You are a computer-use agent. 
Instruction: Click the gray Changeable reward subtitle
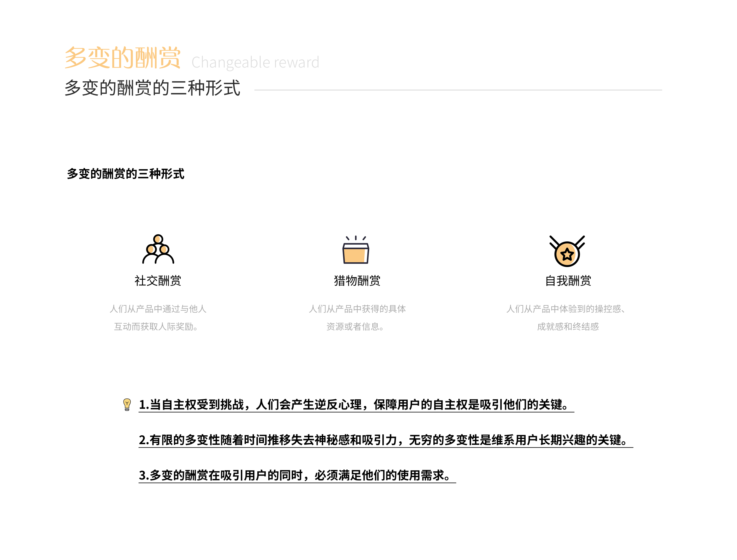coord(255,62)
